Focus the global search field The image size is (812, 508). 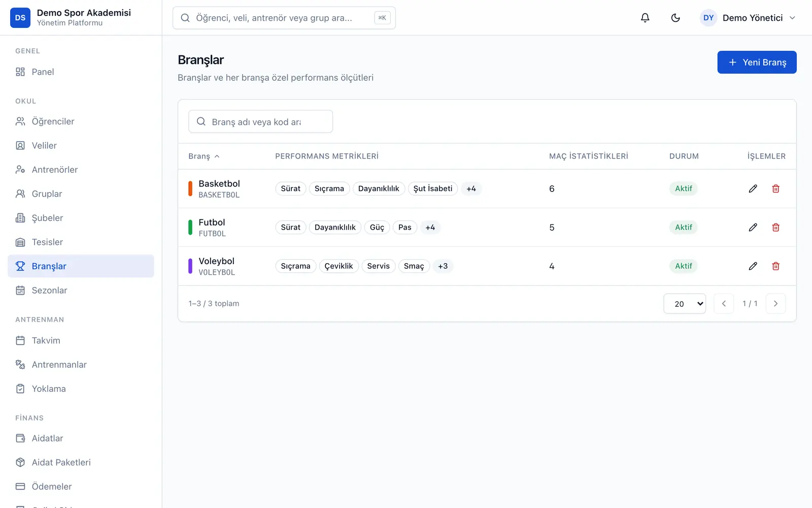(x=284, y=18)
